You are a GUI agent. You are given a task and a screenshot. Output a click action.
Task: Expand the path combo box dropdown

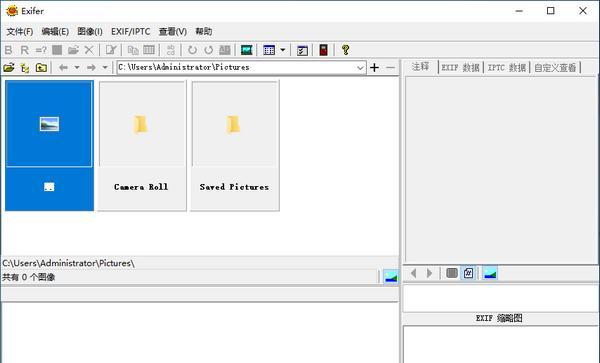coord(360,68)
